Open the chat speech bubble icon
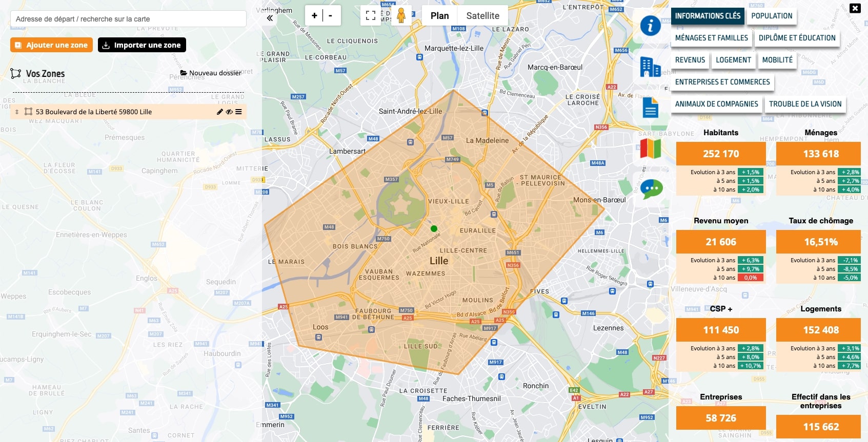The width and height of the screenshot is (868, 442). 651,189
